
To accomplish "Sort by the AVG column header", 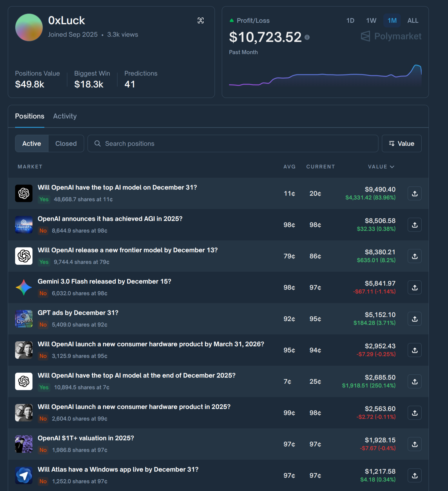I will click(289, 167).
